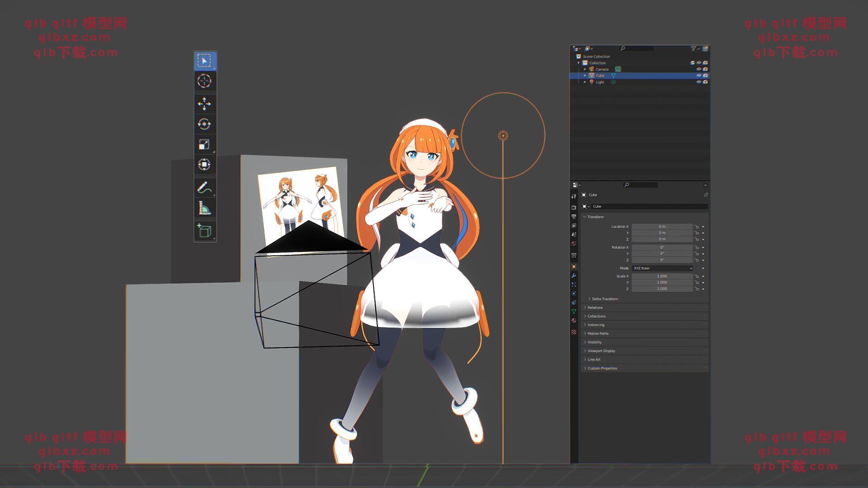Select the Transform tool
The width and height of the screenshot is (868, 488).
[204, 164]
